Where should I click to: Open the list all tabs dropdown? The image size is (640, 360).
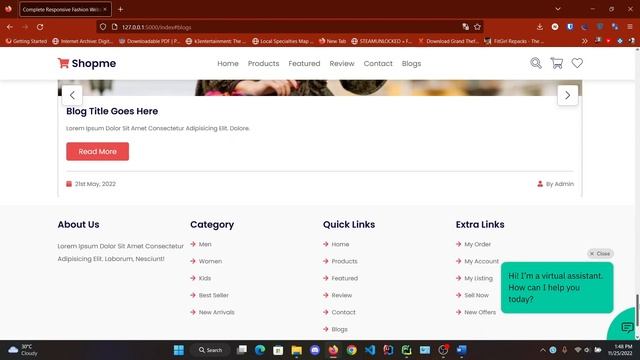pos(558,9)
